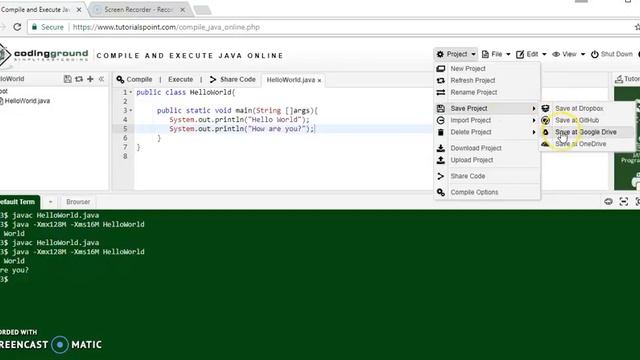Image resolution: width=640 pixels, height=360 pixels.
Task: Open the File dropdown menu
Action: (496, 54)
